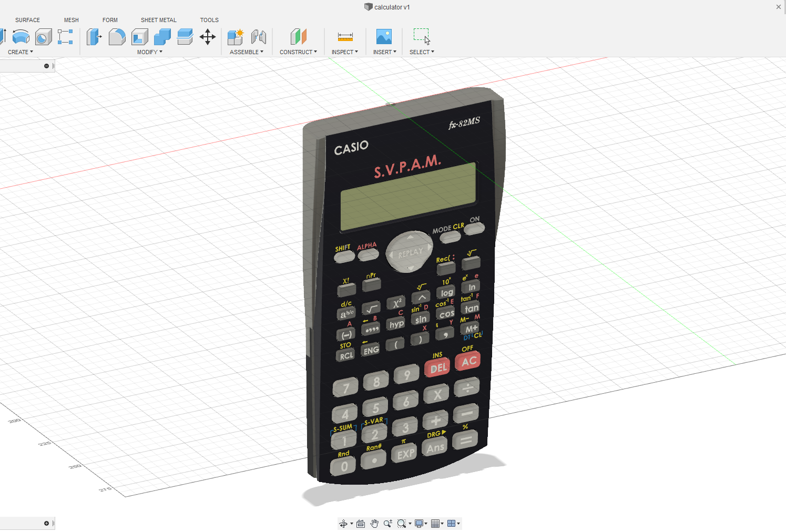This screenshot has height=532, width=786.
Task: Click the Look At icon in navigation bar
Action: click(x=360, y=523)
